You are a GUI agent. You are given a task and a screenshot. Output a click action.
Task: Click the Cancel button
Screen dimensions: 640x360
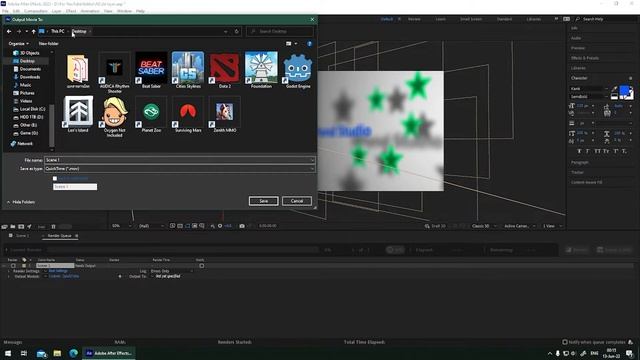coord(297,201)
